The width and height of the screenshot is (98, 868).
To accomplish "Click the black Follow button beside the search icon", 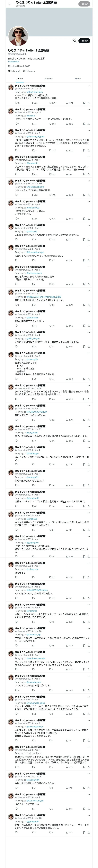I will pyautogui.click(x=84, y=41).
